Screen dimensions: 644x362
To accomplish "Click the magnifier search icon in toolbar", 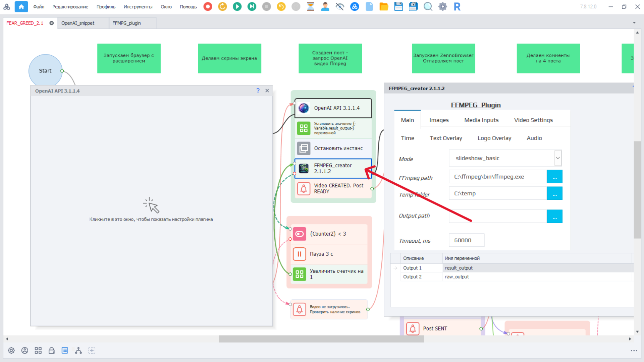I will (x=428, y=7).
